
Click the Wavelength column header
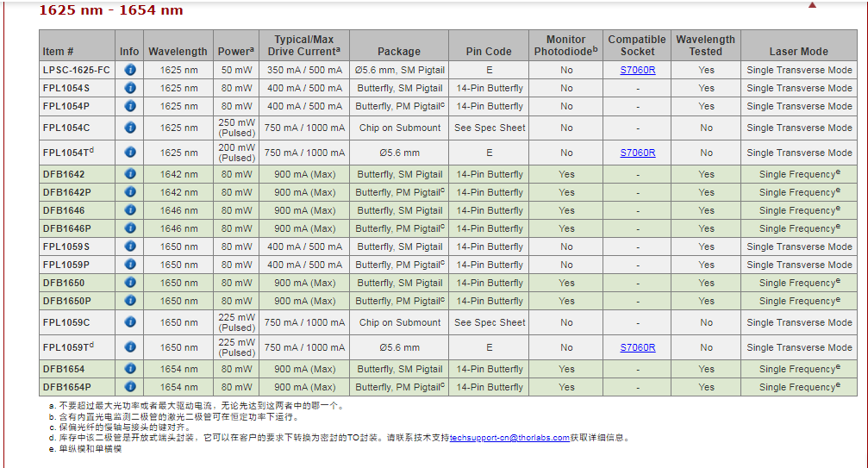point(178,52)
